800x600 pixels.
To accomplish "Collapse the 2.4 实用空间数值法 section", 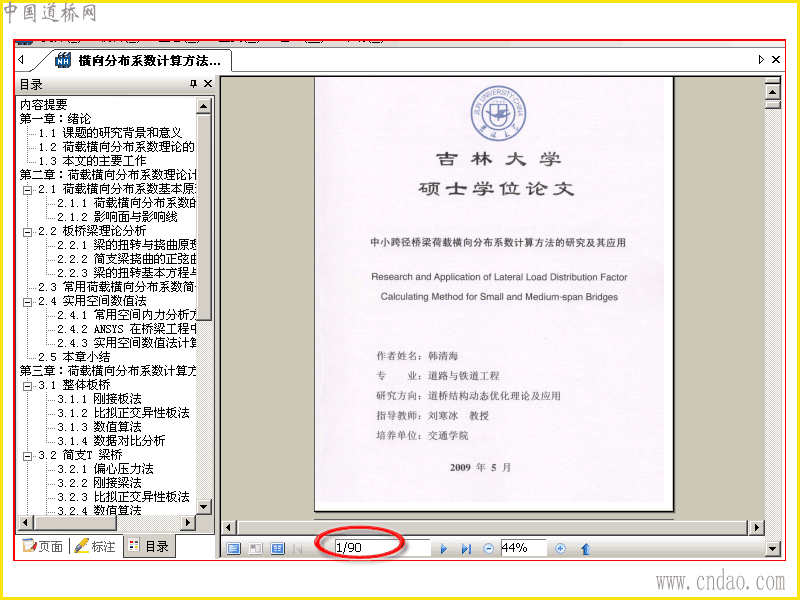I will 28,302.
